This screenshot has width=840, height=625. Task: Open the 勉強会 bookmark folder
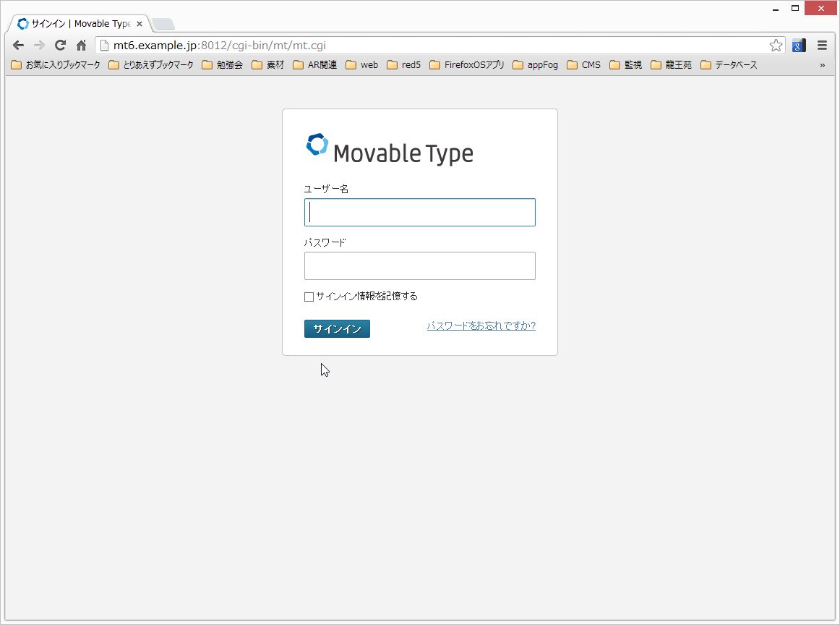(x=223, y=65)
